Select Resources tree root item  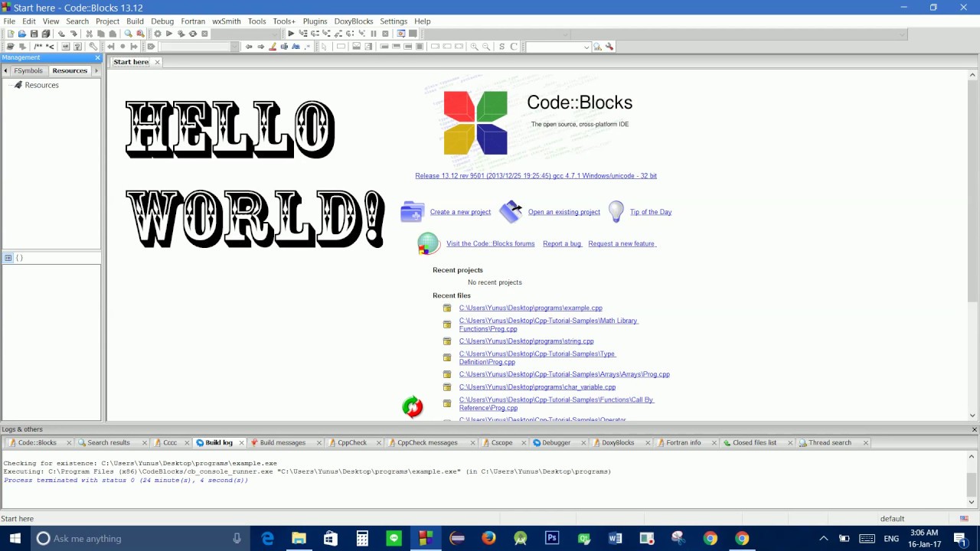coord(41,85)
